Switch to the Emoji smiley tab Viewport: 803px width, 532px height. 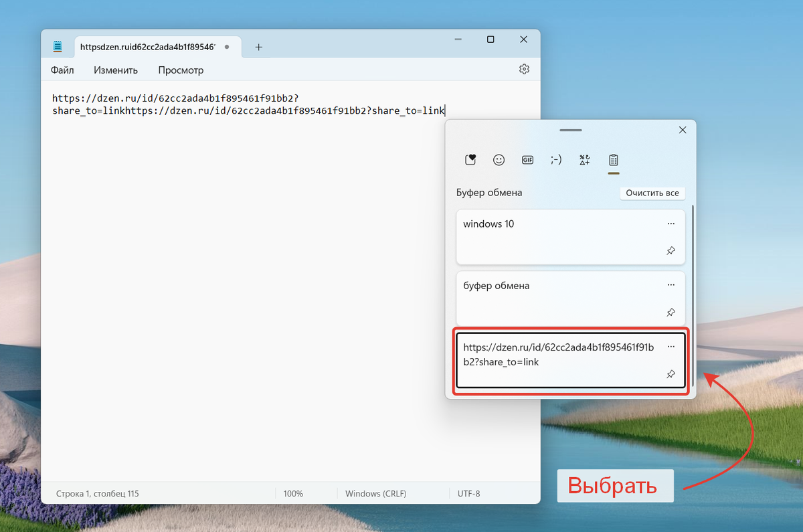pyautogui.click(x=499, y=160)
